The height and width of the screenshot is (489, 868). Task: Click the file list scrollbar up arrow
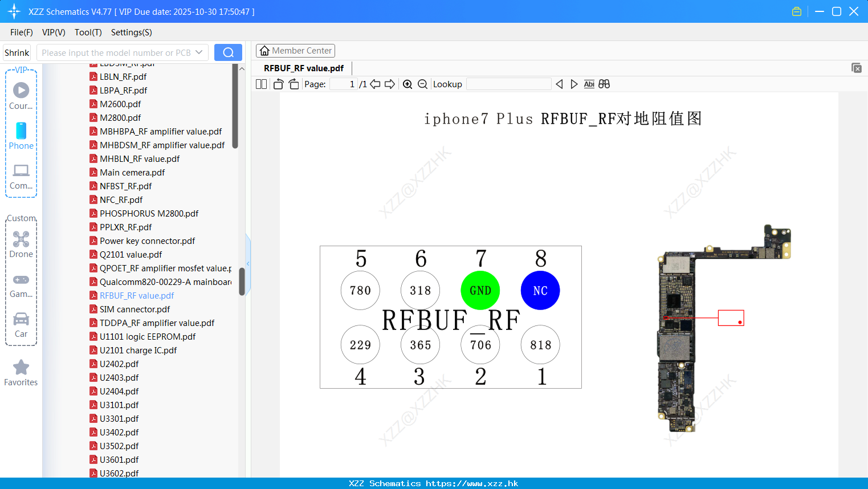coord(242,68)
